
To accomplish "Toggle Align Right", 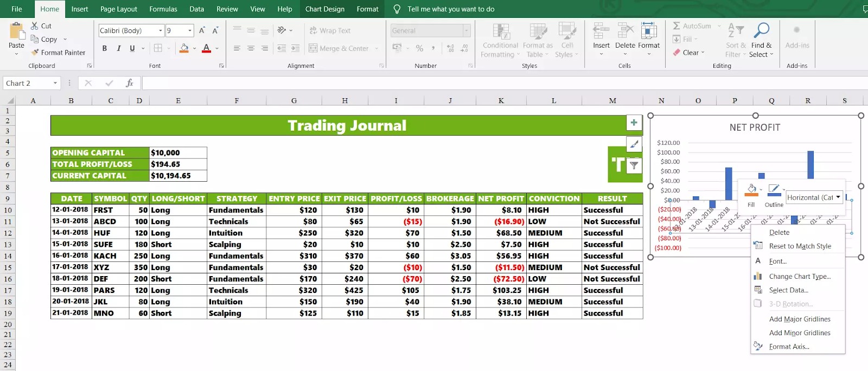I will [x=264, y=48].
